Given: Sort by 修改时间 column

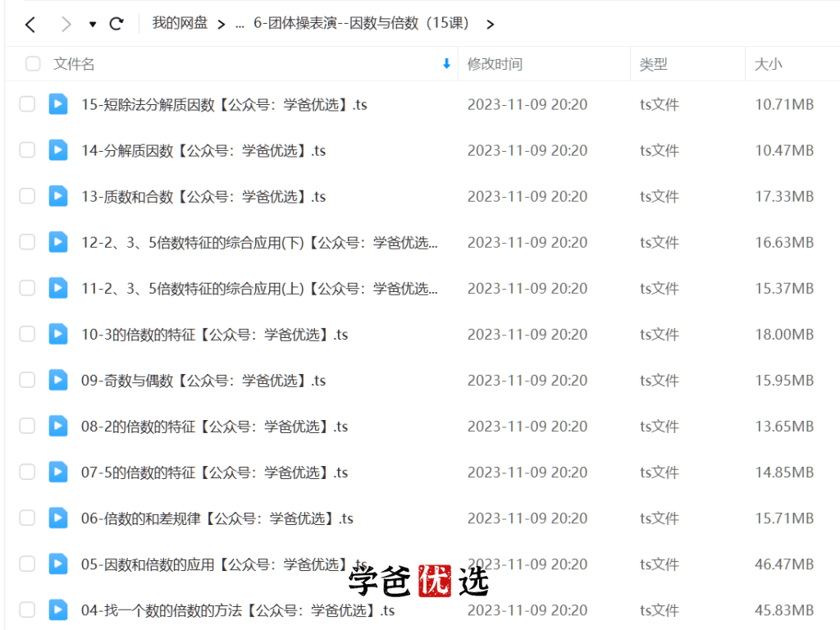Looking at the screenshot, I should [495, 64].
